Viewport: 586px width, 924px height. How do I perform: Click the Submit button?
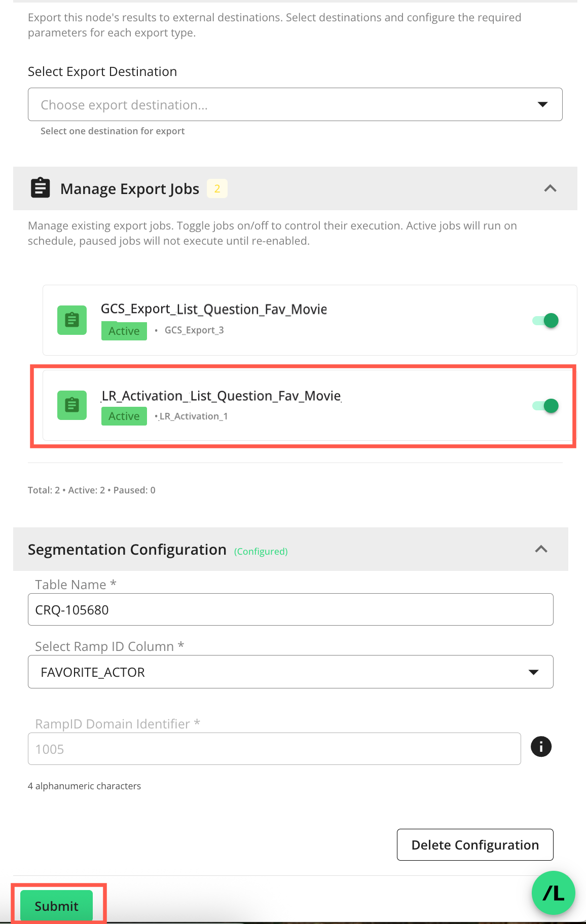pyautogui.click(x=56, y=905)
